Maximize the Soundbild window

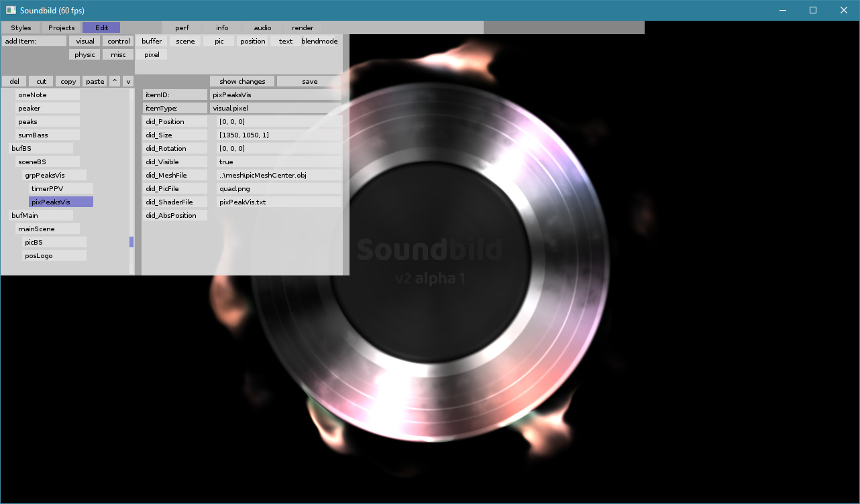813,10
